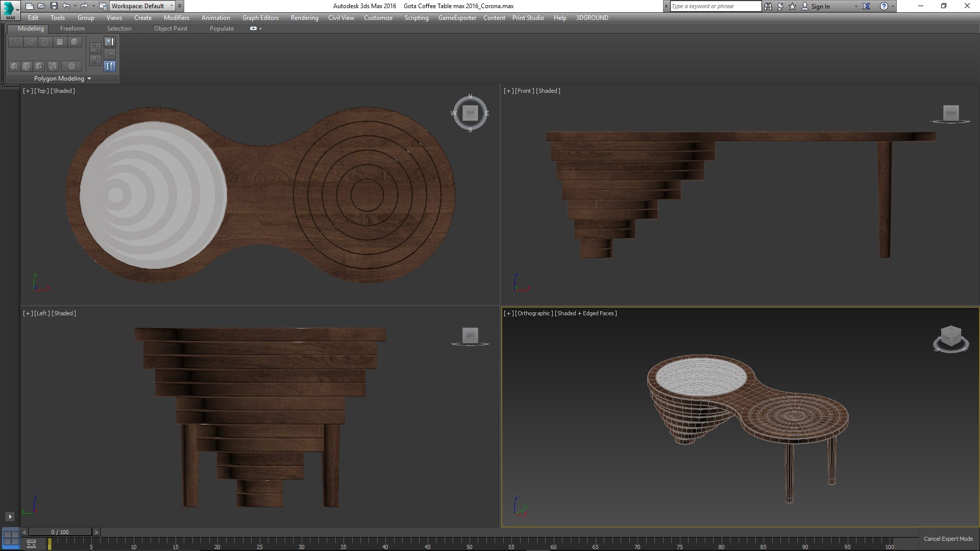Screen dimensions: 980x551
Task: Click the Top viewport ViewCube
Action: [x=470, y=113]
